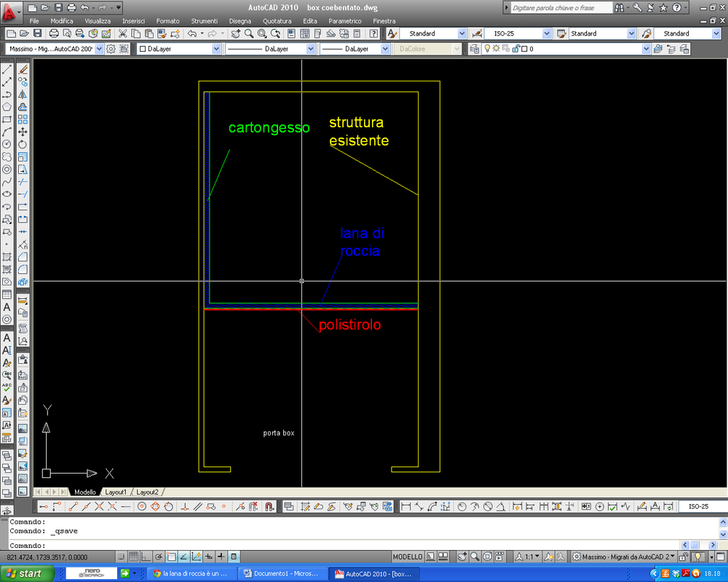Viewport: 728px width, 582px height.
Task: Click the Windows start button
Action: [25, 574]
